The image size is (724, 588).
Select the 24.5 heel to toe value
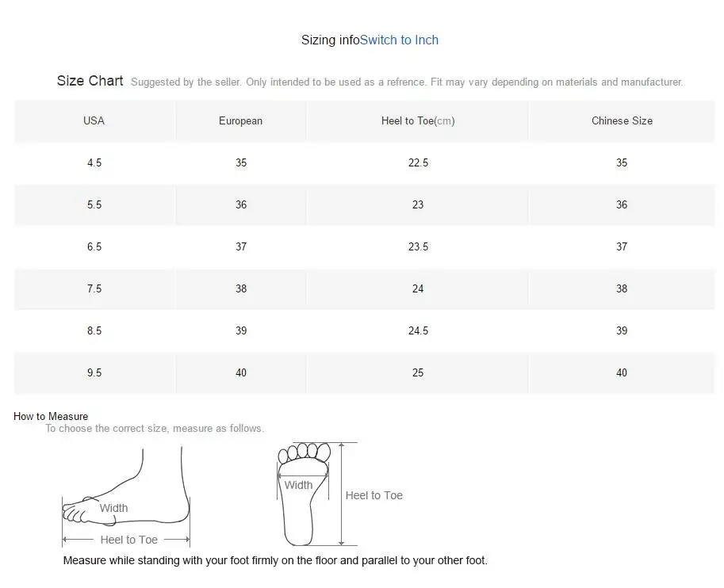tap(418, 331)
